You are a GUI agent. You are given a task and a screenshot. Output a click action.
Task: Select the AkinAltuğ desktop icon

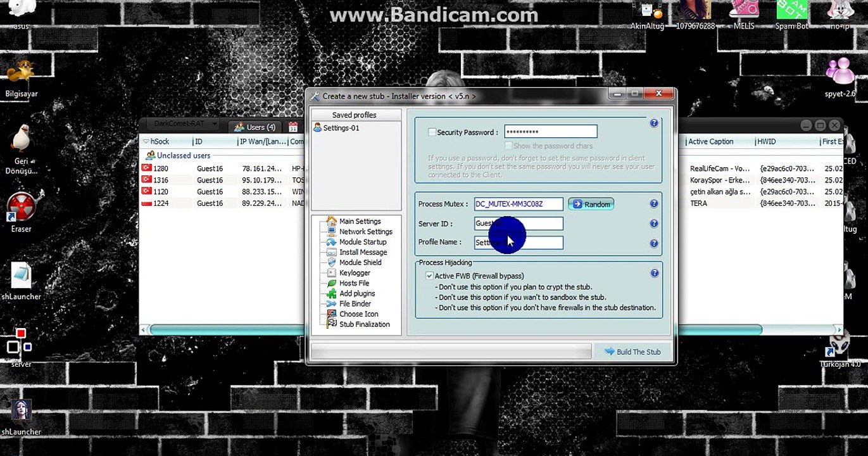pyautogui.click(x=647, y=15)
